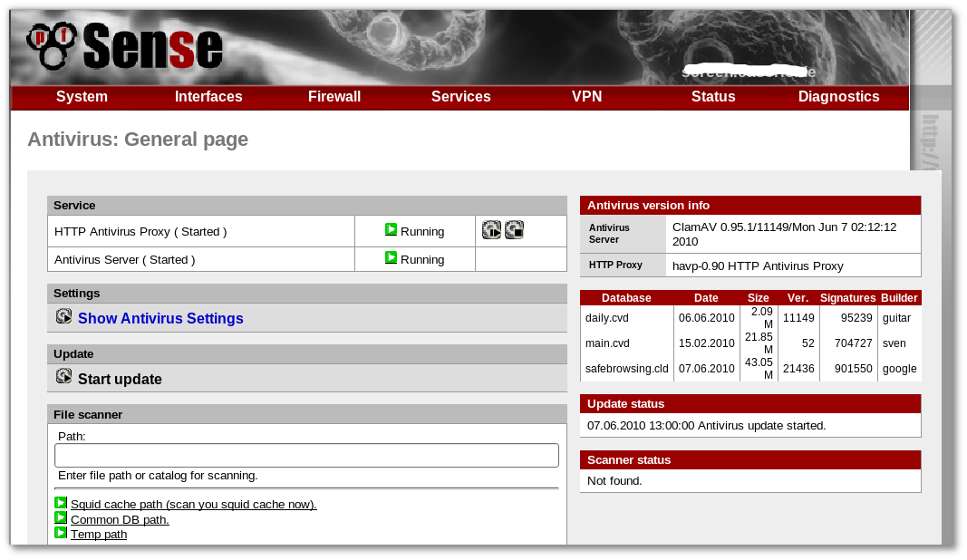This screenshot has height=560, width=967.
Task: Click the pfSense logo
Action: click(x=124, y=45)
